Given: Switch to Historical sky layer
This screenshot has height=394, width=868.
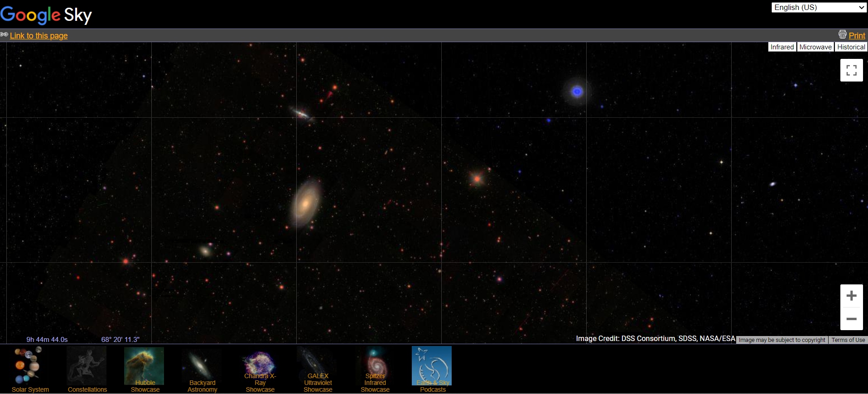Looking at the screenshot, I should click(x=851, y=47).
